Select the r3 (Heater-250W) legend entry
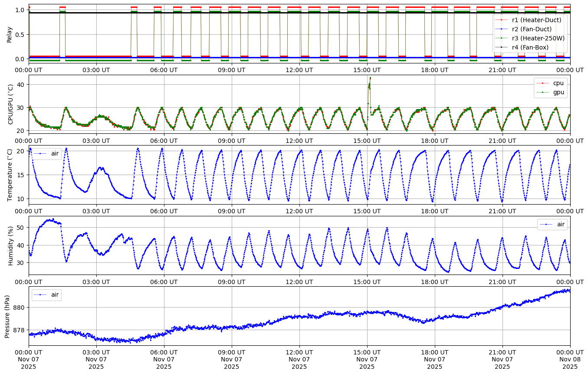 point(538,38)
